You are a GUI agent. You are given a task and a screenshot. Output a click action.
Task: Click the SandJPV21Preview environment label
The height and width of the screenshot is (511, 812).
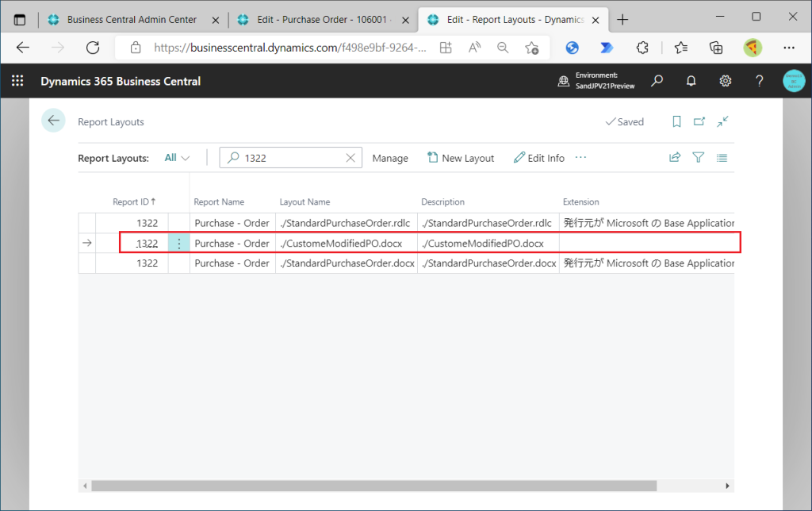pos(605,86)
